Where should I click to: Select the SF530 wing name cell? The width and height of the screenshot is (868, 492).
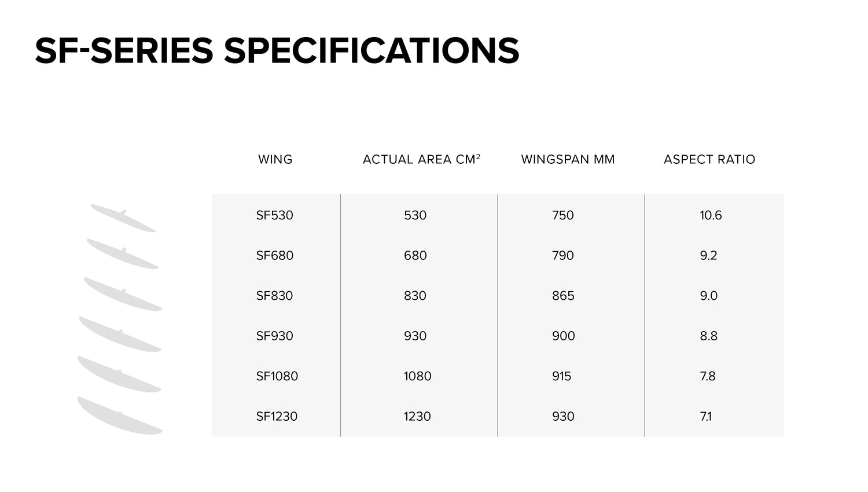tap(275, 215)
